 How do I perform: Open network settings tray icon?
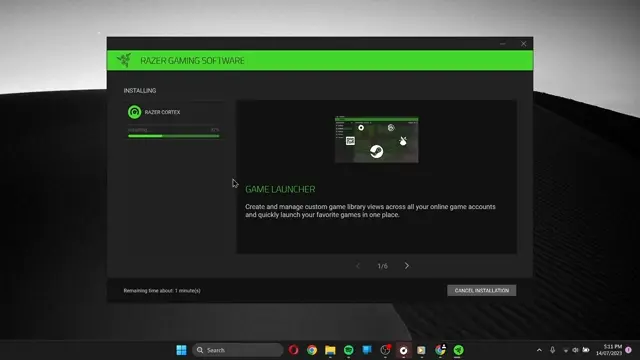pyautogui.click(x=566, y=350)
